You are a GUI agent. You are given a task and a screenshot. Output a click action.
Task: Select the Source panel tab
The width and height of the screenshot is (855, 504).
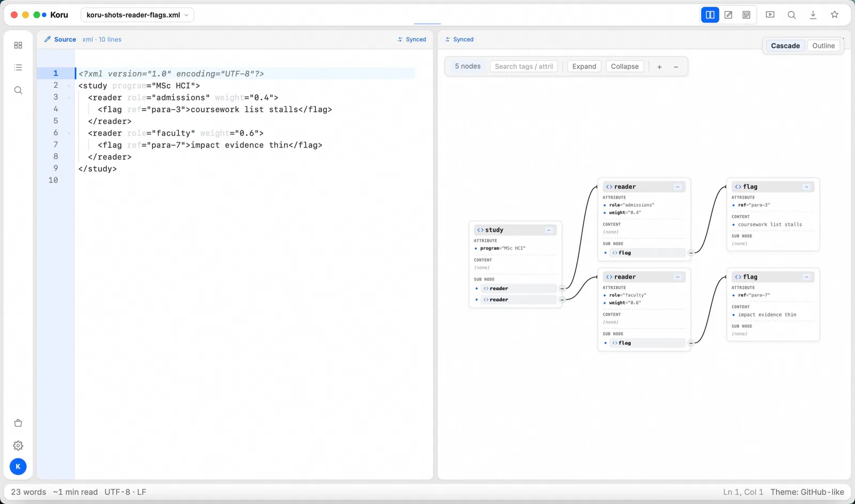click(60, 40)
